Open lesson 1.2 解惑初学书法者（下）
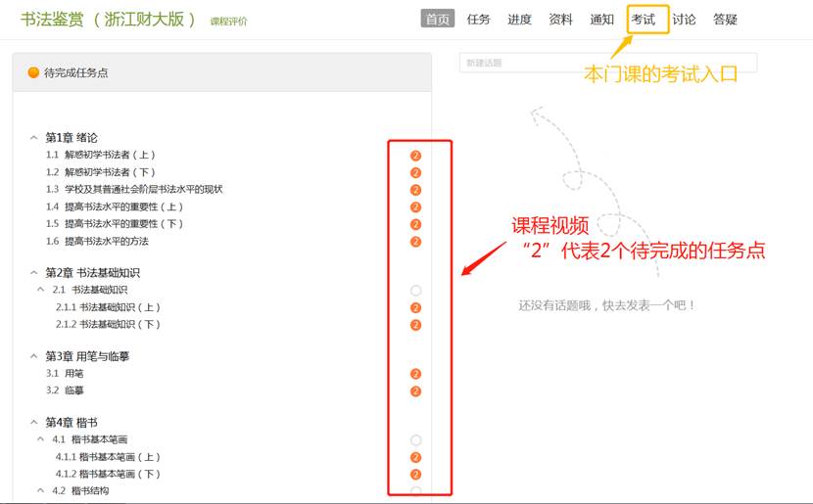The image size is (813, 504). coord(110,172)
